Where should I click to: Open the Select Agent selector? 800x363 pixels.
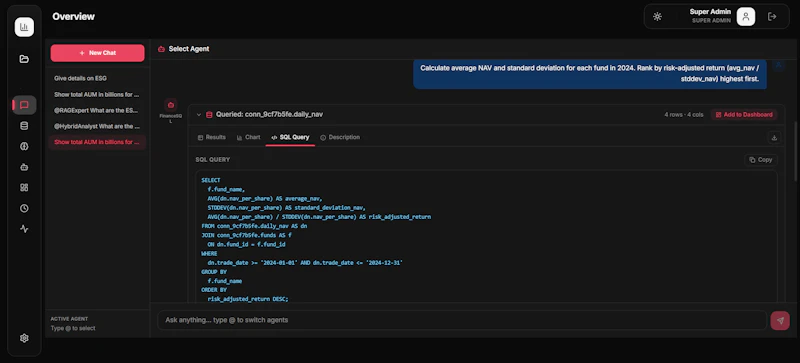184,49
